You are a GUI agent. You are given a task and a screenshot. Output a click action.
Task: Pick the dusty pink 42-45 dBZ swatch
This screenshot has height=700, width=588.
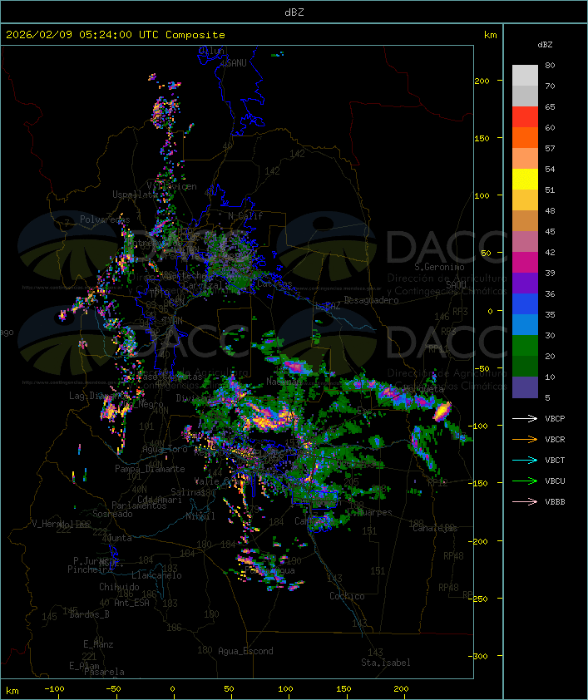point(525,242)
